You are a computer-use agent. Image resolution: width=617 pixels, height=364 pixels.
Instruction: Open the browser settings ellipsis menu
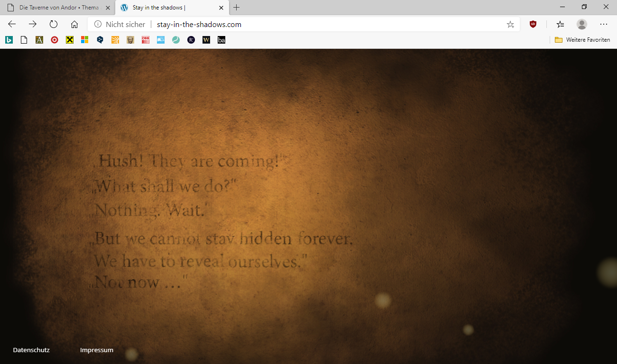coord(603,24)
